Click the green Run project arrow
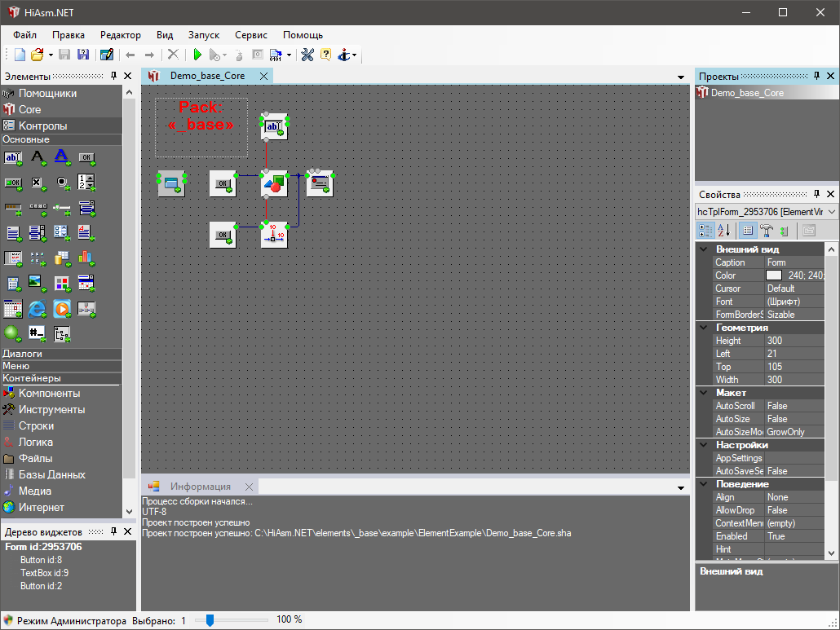840x630 pixels. [x=197, y=55]
